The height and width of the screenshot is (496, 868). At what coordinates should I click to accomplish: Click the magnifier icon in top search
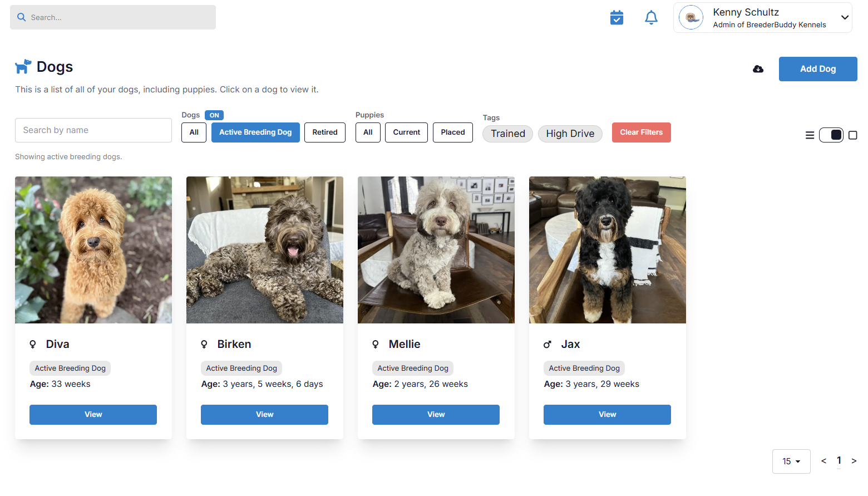pos(22,17)
